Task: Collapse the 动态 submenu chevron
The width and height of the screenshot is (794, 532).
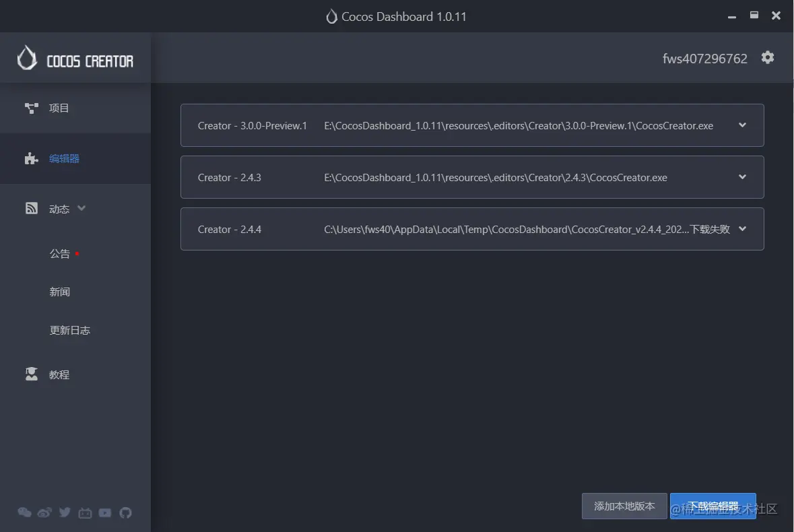Action: tap(81, 208)
